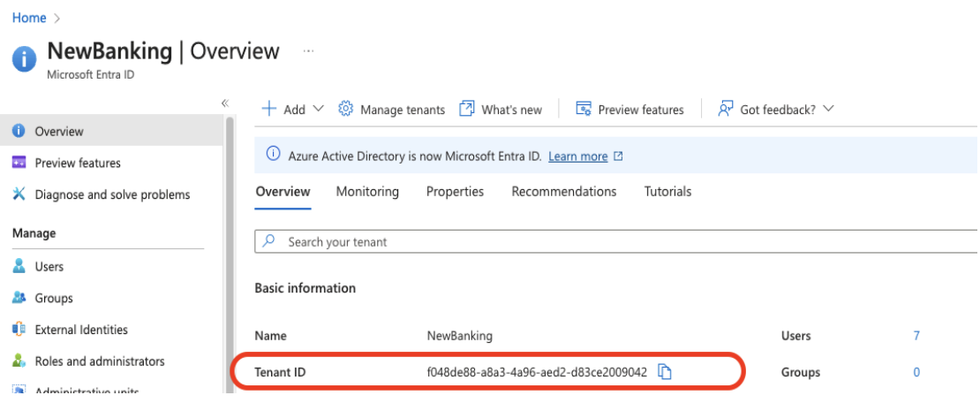The width and height of the screenshot is (980, 403).
Task: Open the Recommendations tab
Action: click(564, 192)
